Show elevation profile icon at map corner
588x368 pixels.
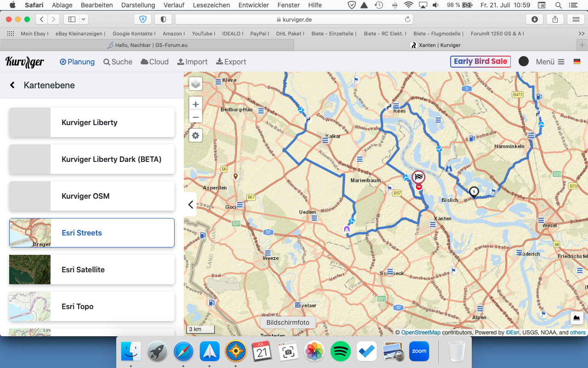coord(577,318)
